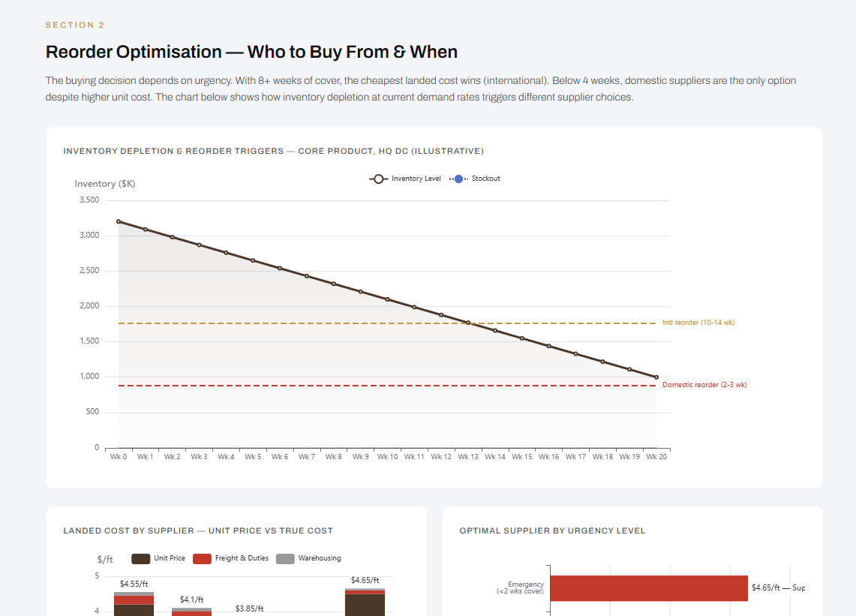This screenshot has height=616, width=856.
Task: Click Optimal Supplier by Urgency Level title
Action: point(552,530)
